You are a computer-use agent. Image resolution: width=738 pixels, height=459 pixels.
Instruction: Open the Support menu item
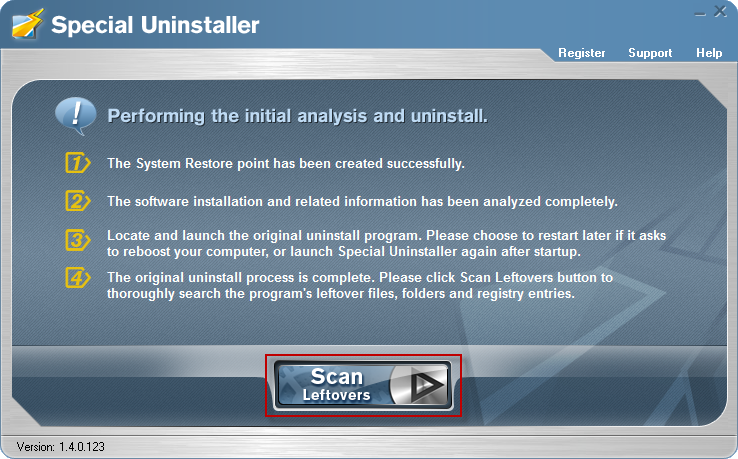650,53
